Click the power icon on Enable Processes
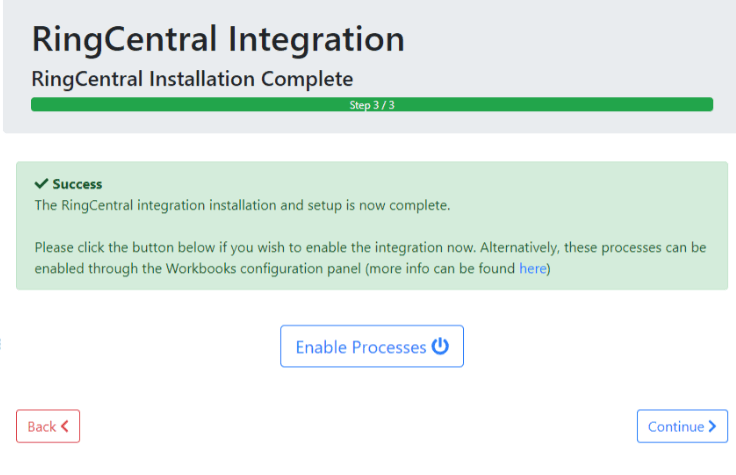 coord(440,347)
